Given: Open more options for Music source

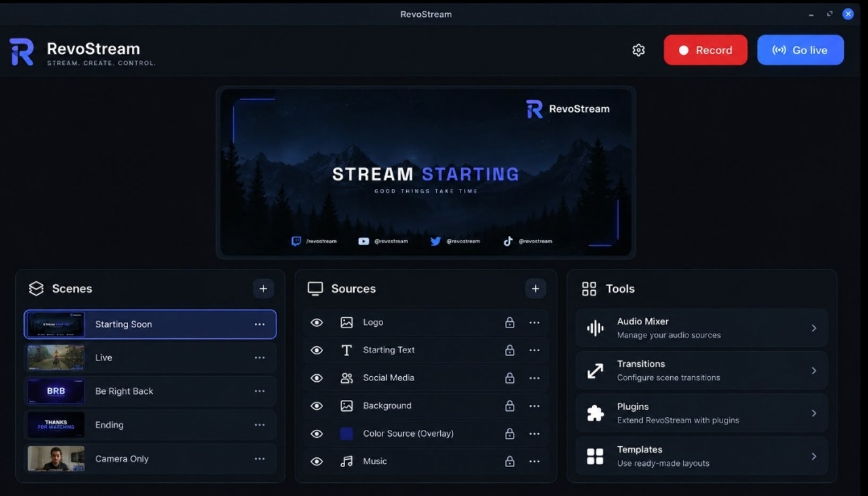Looking at the screenshot, I should tap(535, 461).
